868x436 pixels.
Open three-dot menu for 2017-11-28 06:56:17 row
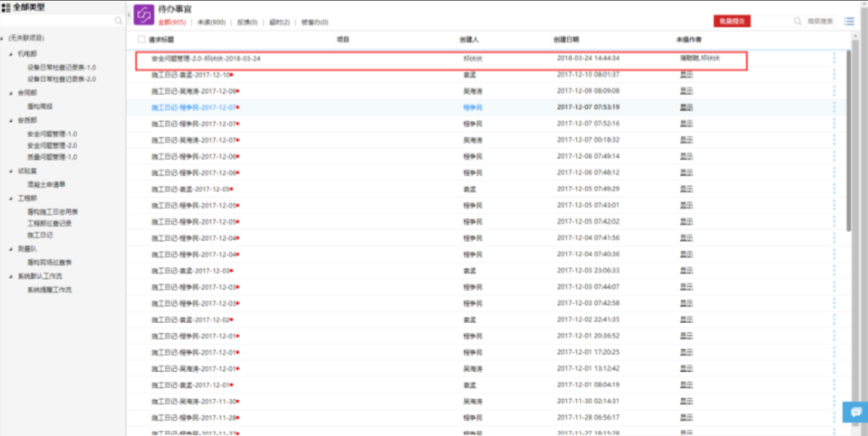[x=834, y=418]
